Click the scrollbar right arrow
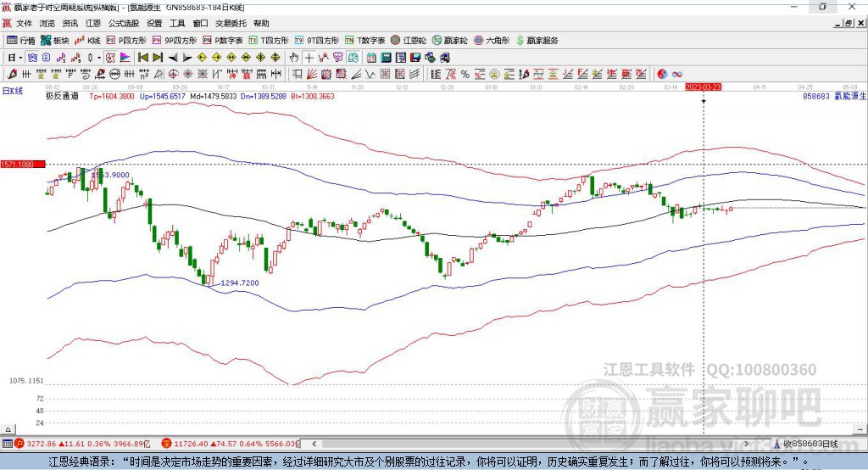The height and width of the screenshot is (470, 868). [746, 444]
